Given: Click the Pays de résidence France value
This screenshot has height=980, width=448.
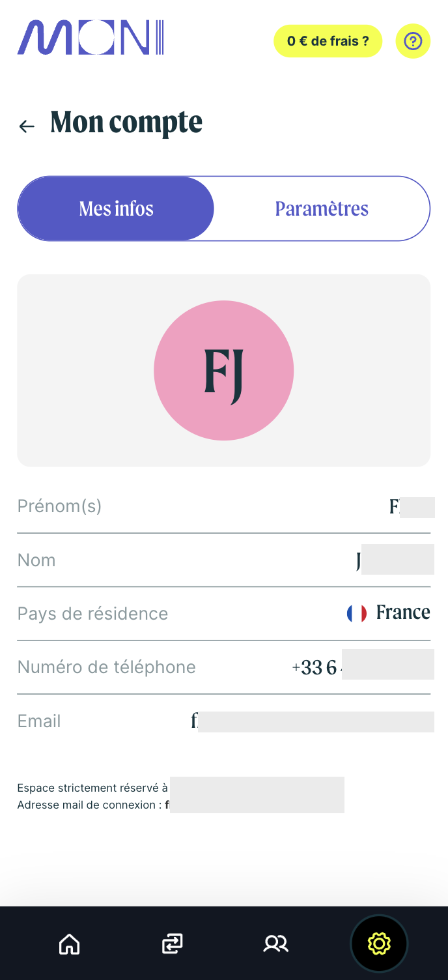Looking at the screenshot, I should click(x=402, y=612).
